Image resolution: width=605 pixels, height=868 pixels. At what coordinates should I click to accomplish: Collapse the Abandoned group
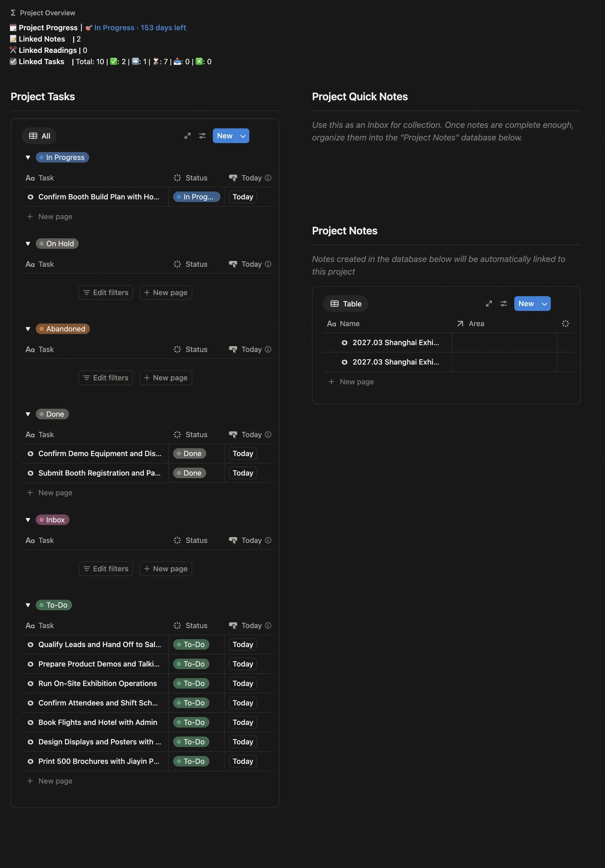28,329
